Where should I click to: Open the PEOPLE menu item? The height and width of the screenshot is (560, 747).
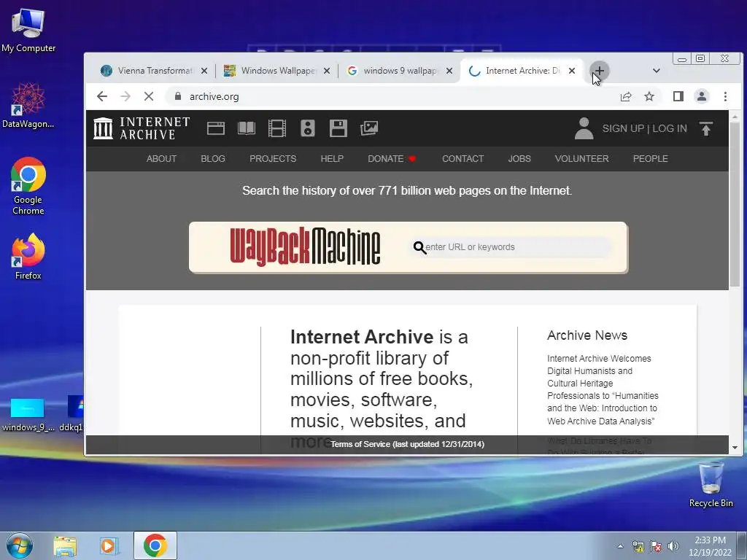pyautogui.click(x=650, y=159)
